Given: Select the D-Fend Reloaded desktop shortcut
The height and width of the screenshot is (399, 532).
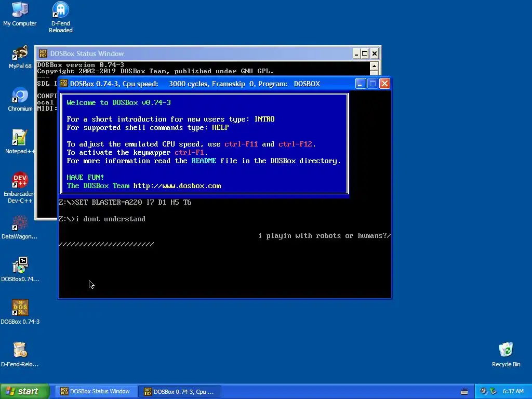Looking at the screenshot, I should pyautogui.click(x=60, y=17).
